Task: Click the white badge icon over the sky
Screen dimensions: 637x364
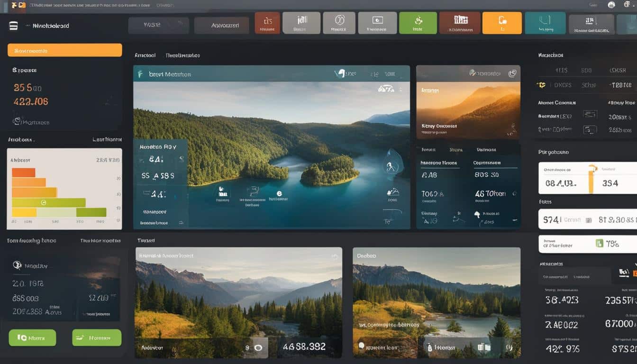Action: pyautogui.click(x=386, y=89)
